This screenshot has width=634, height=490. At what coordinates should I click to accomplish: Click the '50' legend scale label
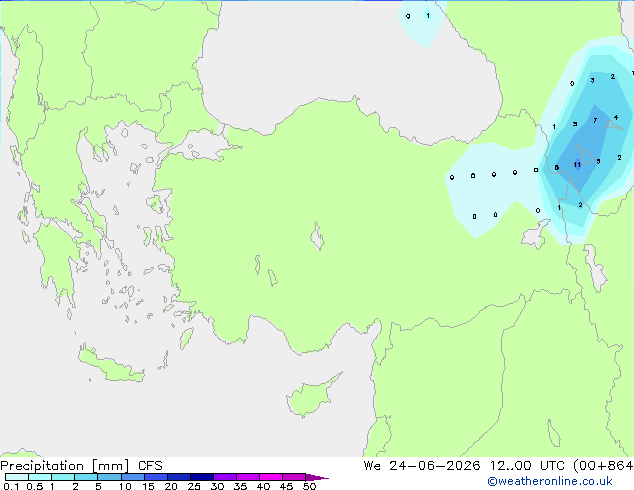310,486
